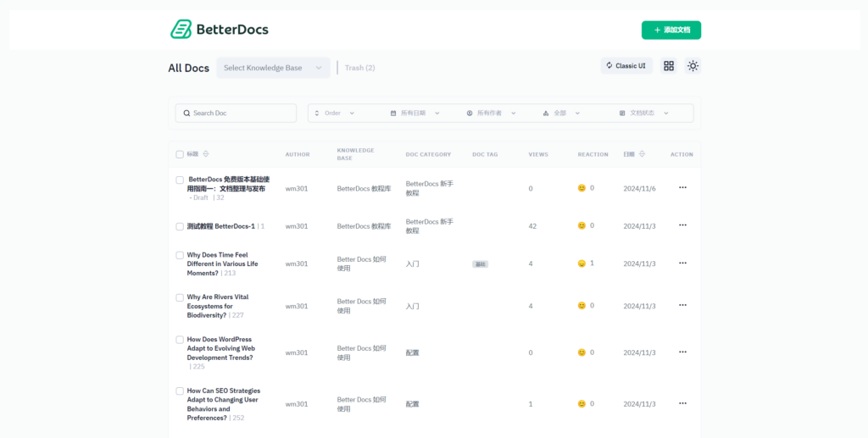Screen dimensions: 868x438
Task: Tick the select-all checkbox in table header
Action: click(x=180, y=154)
